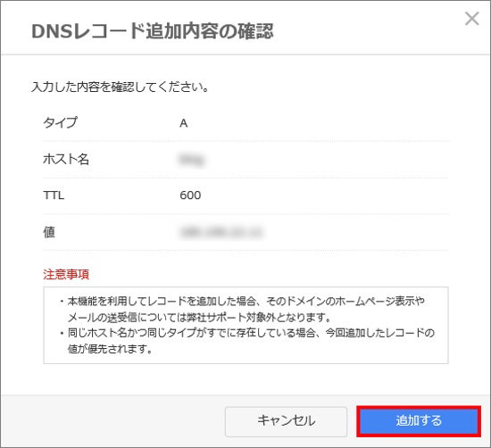Image resolution: width=491 pixels, height=448 pixels.
Task: Click the キャンセル button
Action: 286,421
